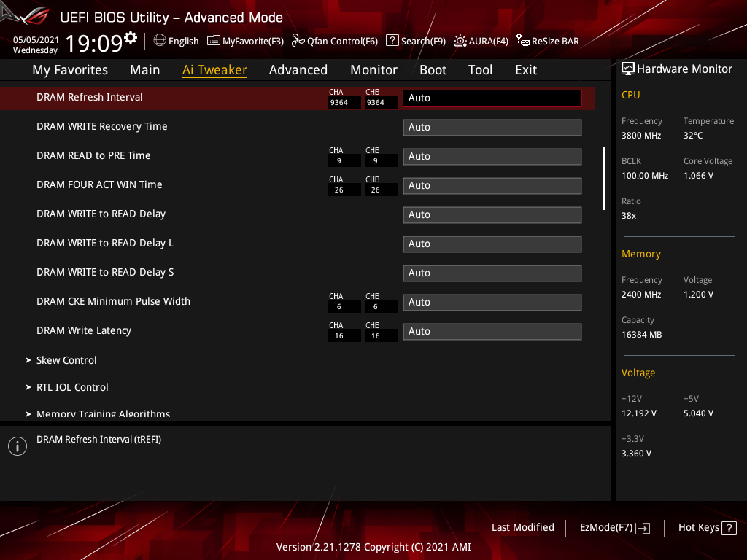
Task: Click the DRAM FOUR ACT WIN Time label
Action: (99, 184)
